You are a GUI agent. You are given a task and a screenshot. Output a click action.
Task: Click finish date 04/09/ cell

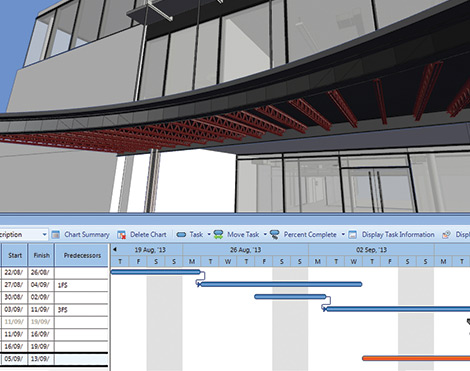(41, 285)
